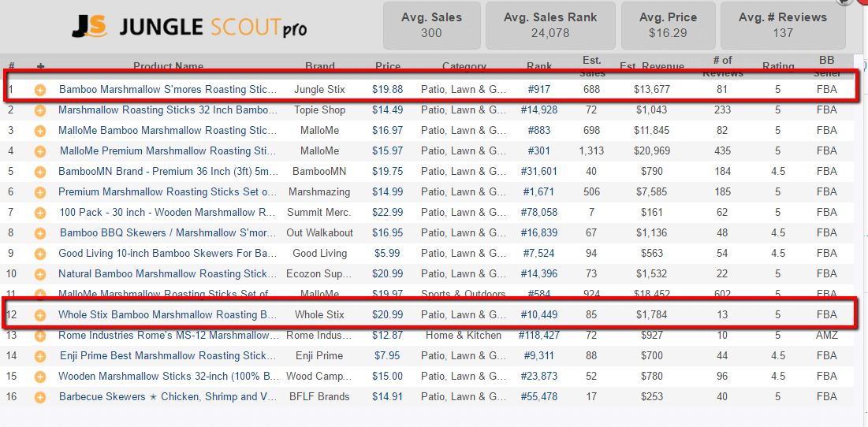
Task: Click plus icon for BFLF Brands row
Action: click(x=40, y=397)
